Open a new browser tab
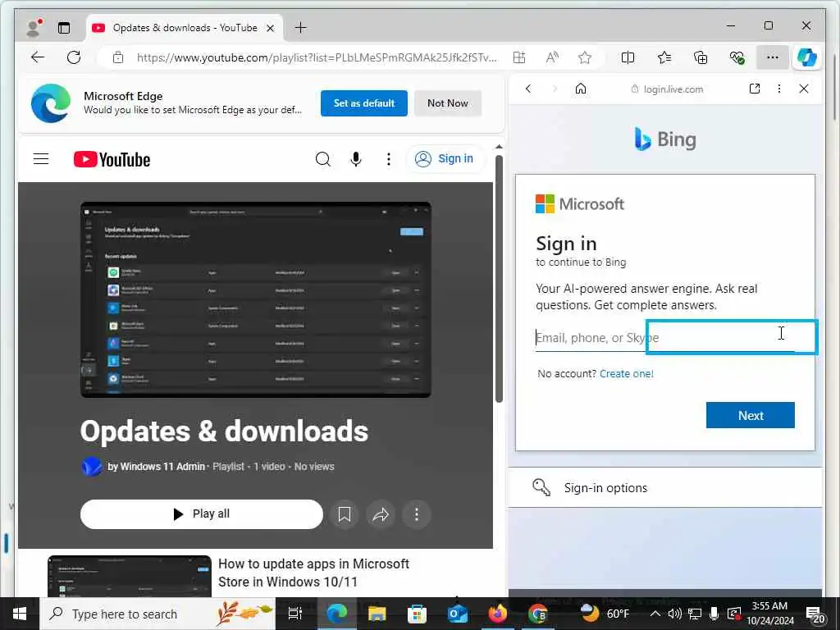The width and height of the screenshot is (840, 630). (x=301, y=27)
